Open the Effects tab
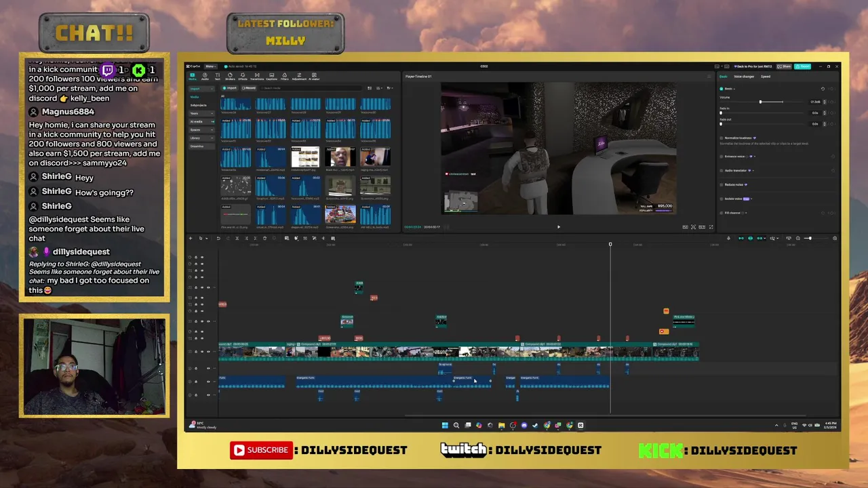Image resolution: width=868 pixels, height=488 pixels. (243, 76)
